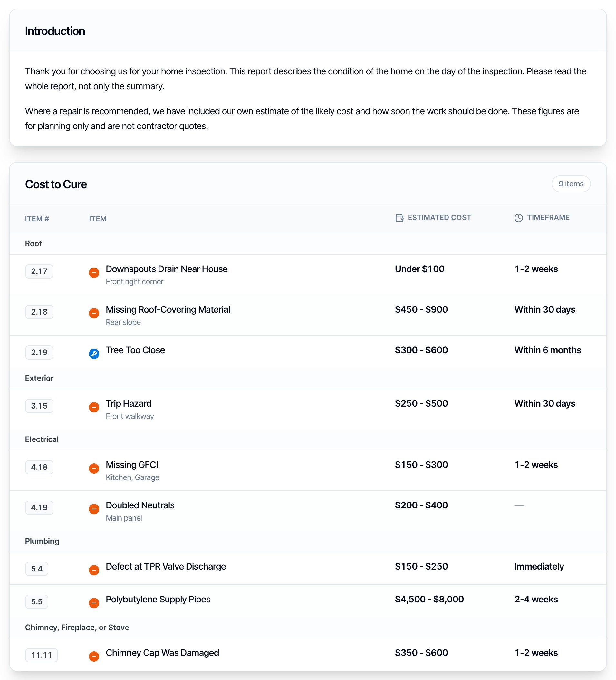Viewport: 616px width, 680px height.
Task: Click the Polybutylene Supply Pipes title
Action: coord(158,599)
